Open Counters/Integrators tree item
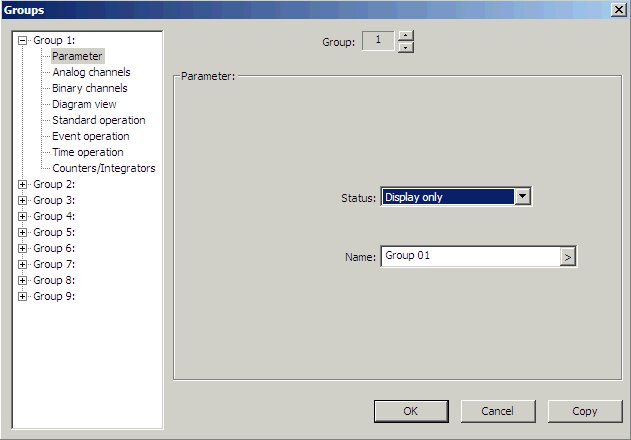The image size is (631, 440). point(103,169)
